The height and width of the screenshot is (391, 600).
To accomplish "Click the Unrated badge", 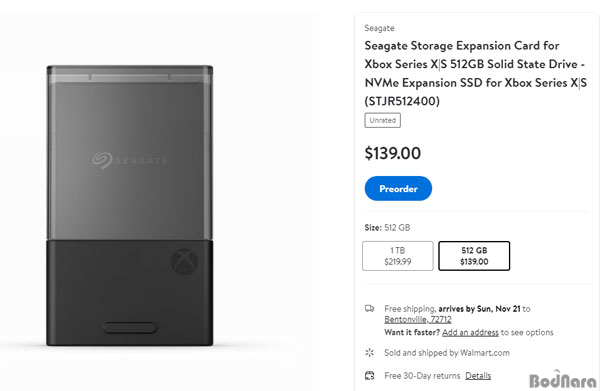I will click(382, 120).
